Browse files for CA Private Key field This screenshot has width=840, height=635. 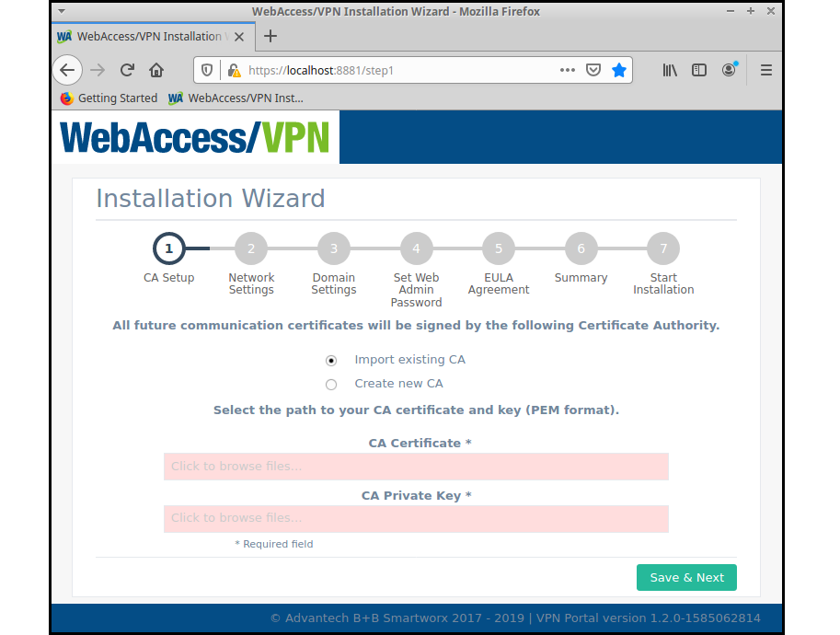click(416, 519)
